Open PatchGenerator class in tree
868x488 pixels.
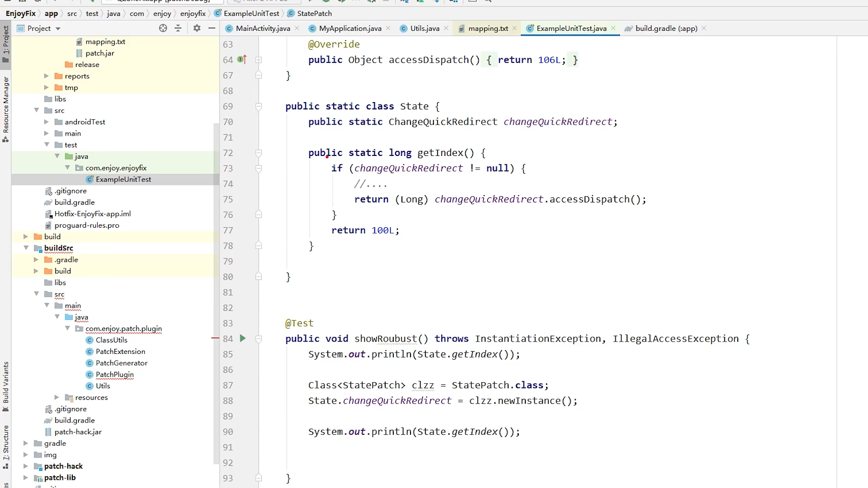point(121,363)
